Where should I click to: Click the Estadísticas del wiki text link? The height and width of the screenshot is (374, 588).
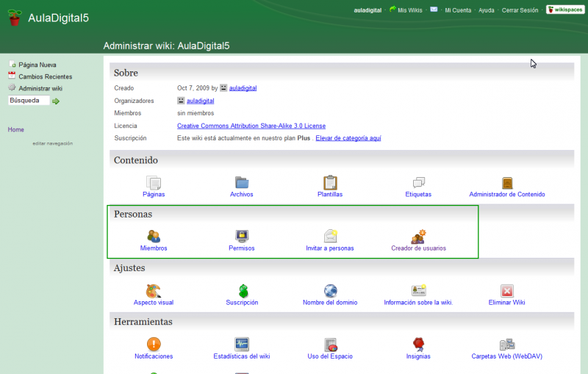pyautogui.click(x=242, y=356)
